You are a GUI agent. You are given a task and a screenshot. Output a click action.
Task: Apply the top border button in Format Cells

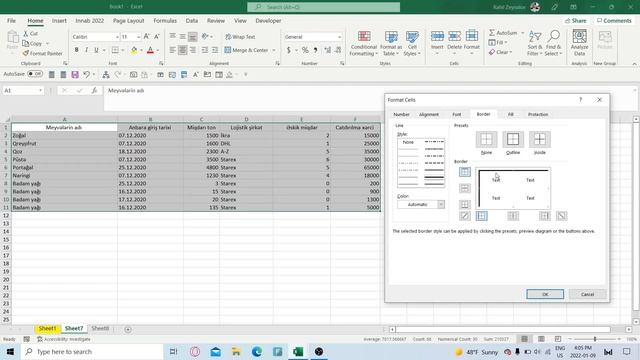click(464, 172)
